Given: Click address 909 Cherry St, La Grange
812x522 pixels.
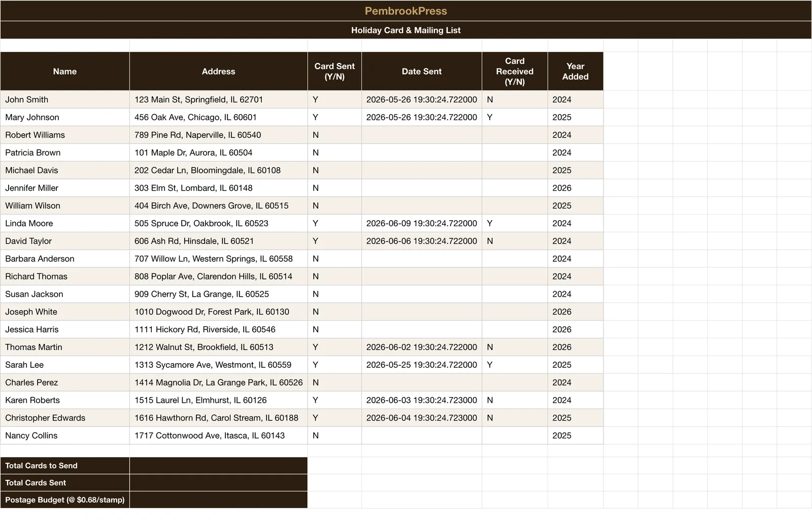Looking at the screenshot, I should [219, 294].
